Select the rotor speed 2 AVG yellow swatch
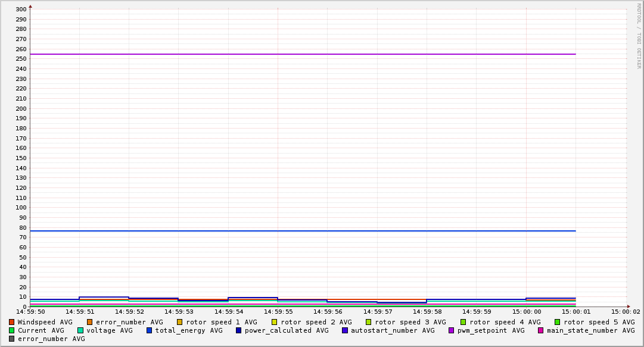The image size is (644, 347). point(275,323)
